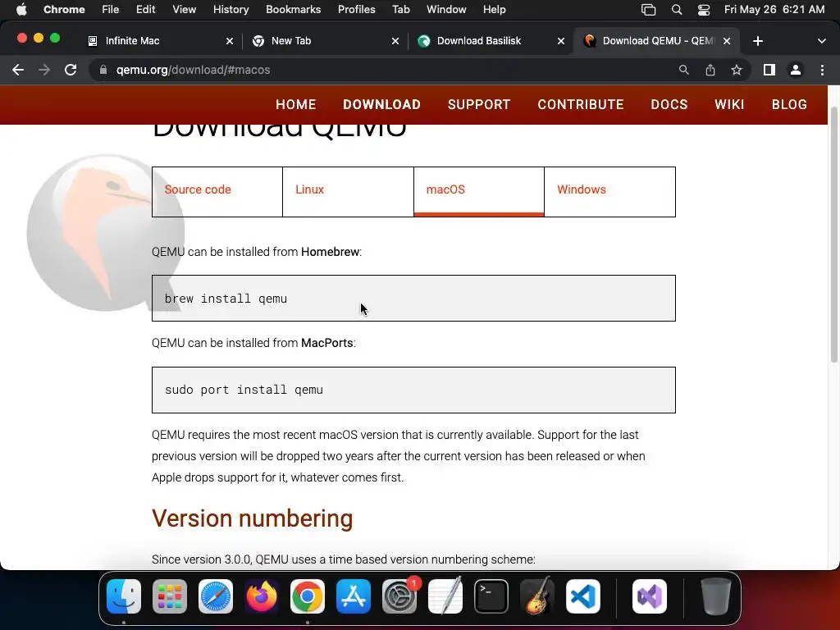This screenshot has width=840, height=630.
Task: Open a new tab with plus button
Action: coord(757,41)
